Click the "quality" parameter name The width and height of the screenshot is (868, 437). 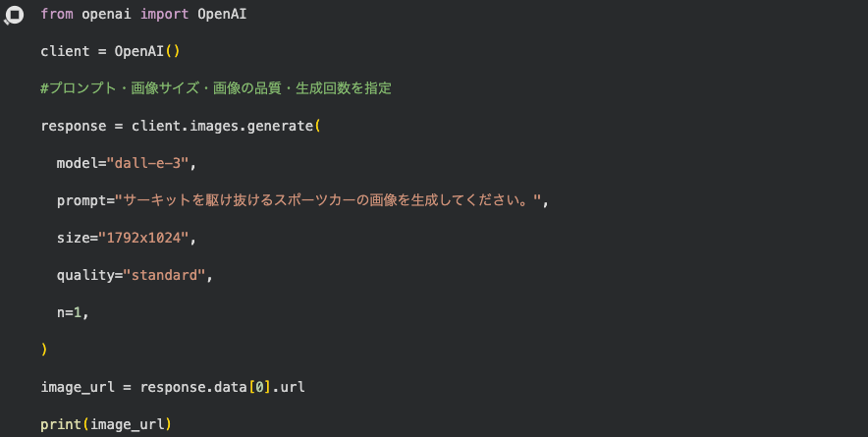tap(85, 275)
